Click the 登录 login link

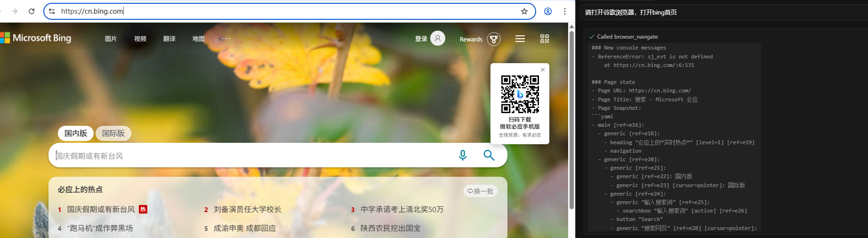tap(421, 39)
